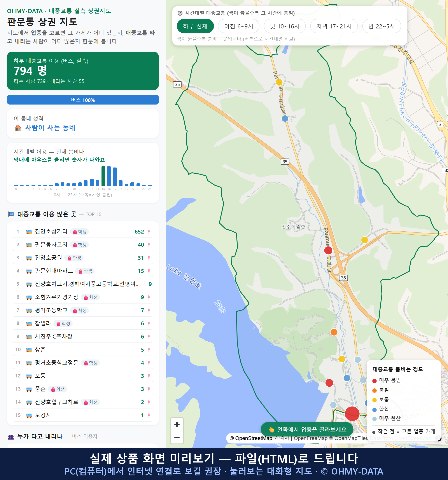The width and height of the screenshot is (448, 480).
Task: Click pin icon on 평거초등학교 row
Action: coord(149,310)
